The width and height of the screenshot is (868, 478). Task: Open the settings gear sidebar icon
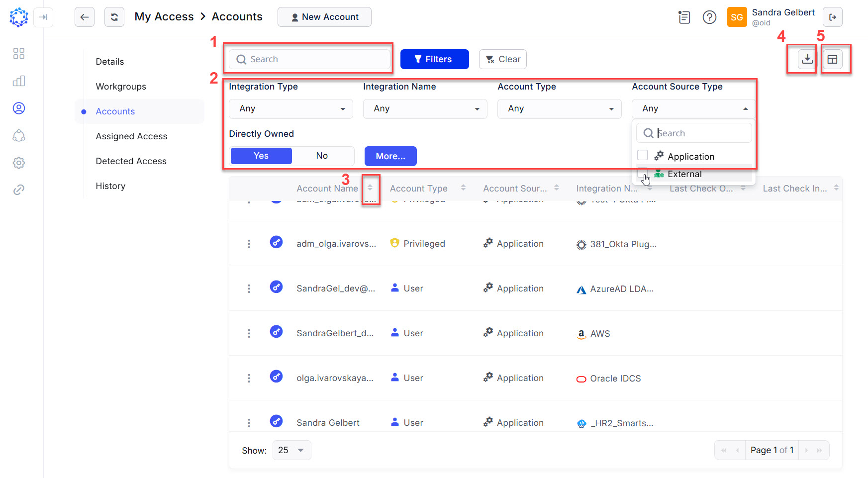click(19, 163)
